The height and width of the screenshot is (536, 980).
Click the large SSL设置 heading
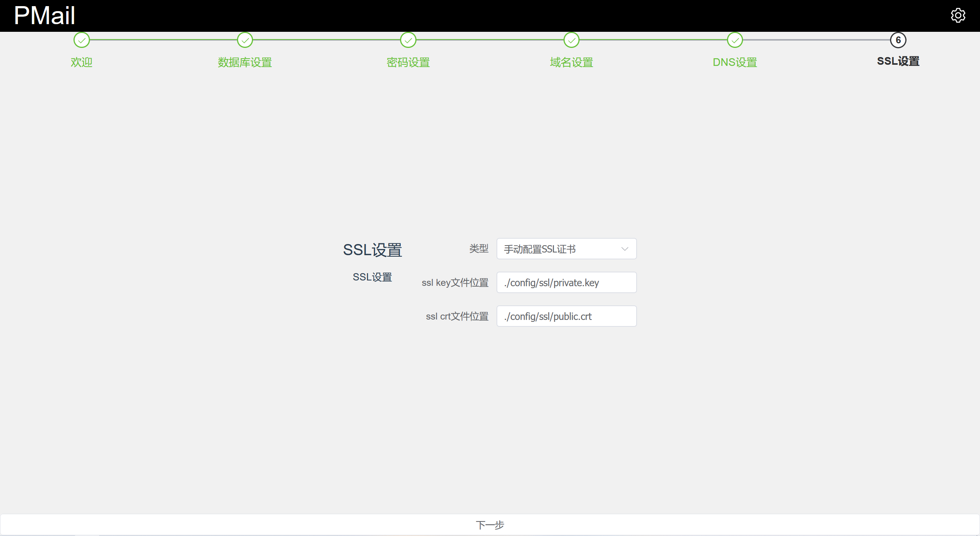click(372, 250)
